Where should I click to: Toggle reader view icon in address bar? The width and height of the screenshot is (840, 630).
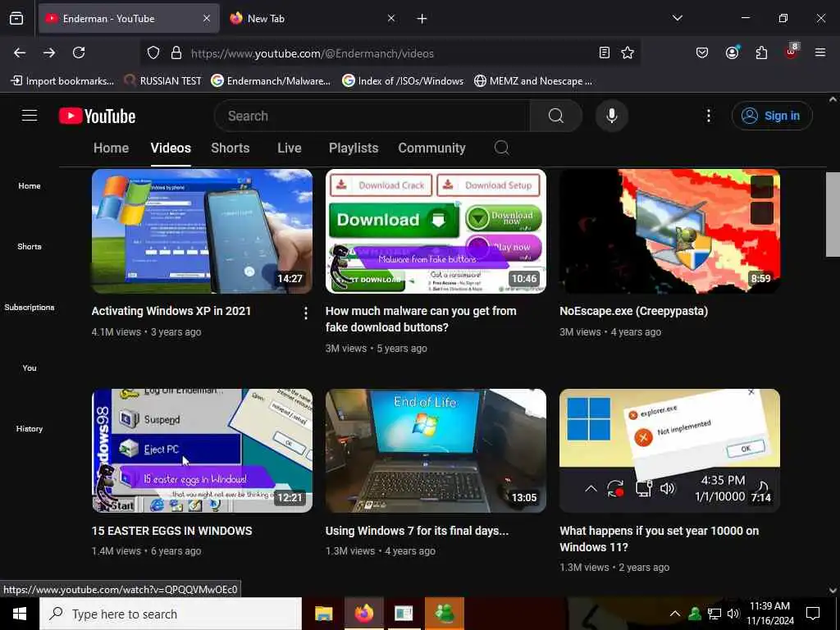[605, 52]
